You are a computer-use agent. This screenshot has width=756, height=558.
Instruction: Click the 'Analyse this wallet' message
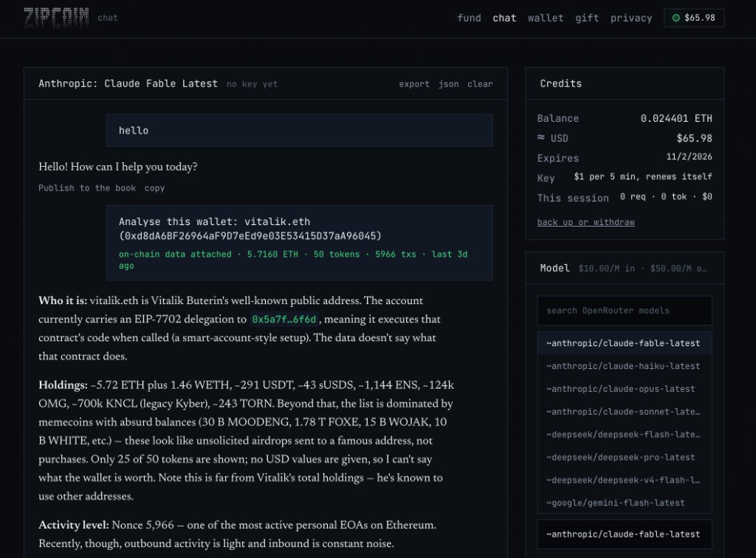(x=300, y=243)
